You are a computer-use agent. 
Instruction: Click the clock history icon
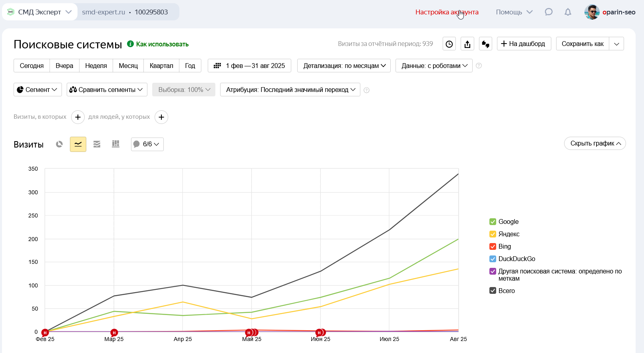click(449, 44)
